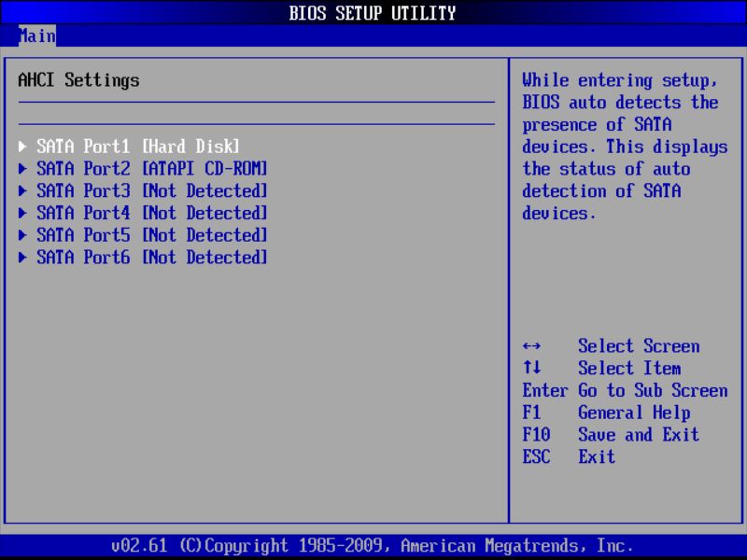Click the arrow beside SATA Port1
The width and height of the screenshot is (747, 560).
tap(22, 147)
